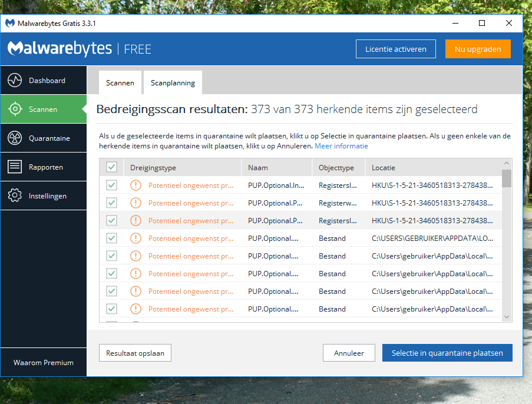Open the Dashboard pulse icon
This screenshot has height=404, width=532.
pos(15,81)
